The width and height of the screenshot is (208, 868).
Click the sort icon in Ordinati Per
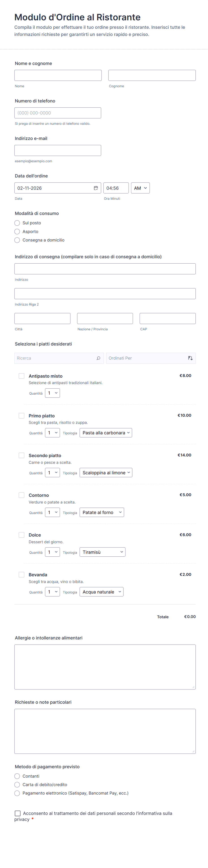190,358
